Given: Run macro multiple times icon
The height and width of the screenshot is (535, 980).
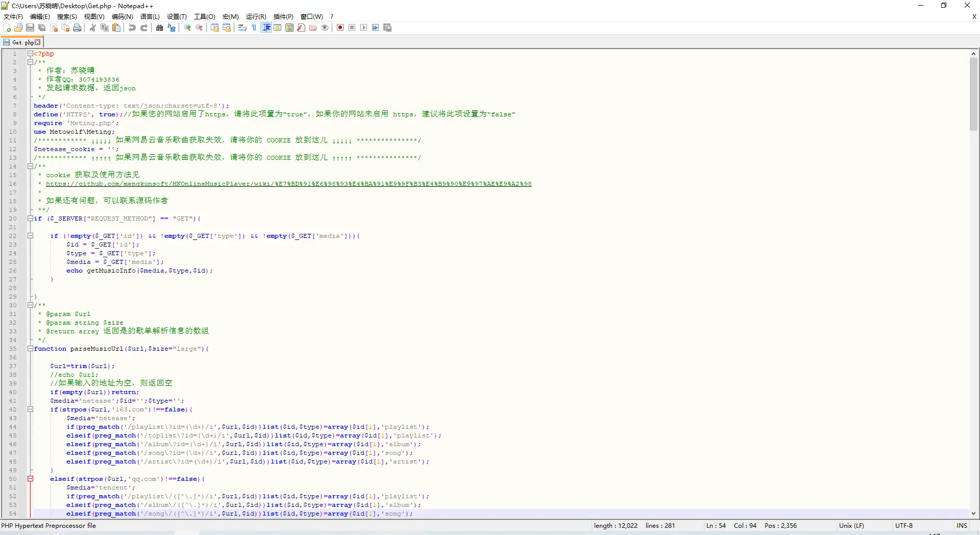Looking at the screenshot, I should click(376, 28).
